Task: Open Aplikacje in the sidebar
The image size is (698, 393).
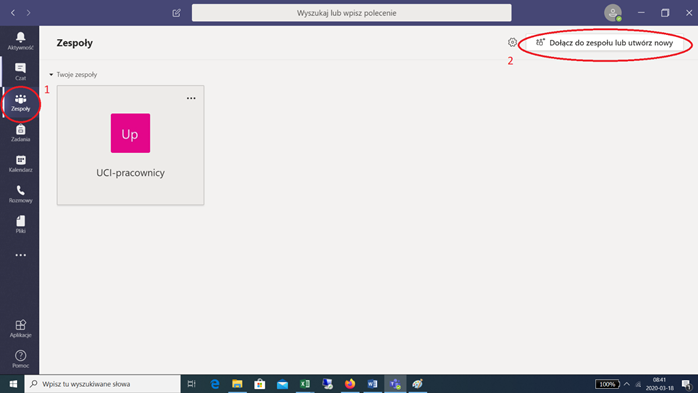Action: coord(20,328)
